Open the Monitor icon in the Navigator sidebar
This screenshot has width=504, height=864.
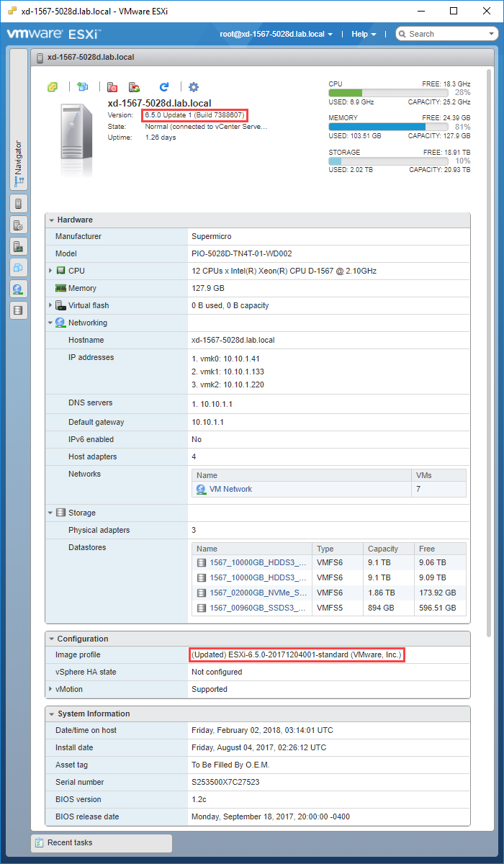coord(19,246)
